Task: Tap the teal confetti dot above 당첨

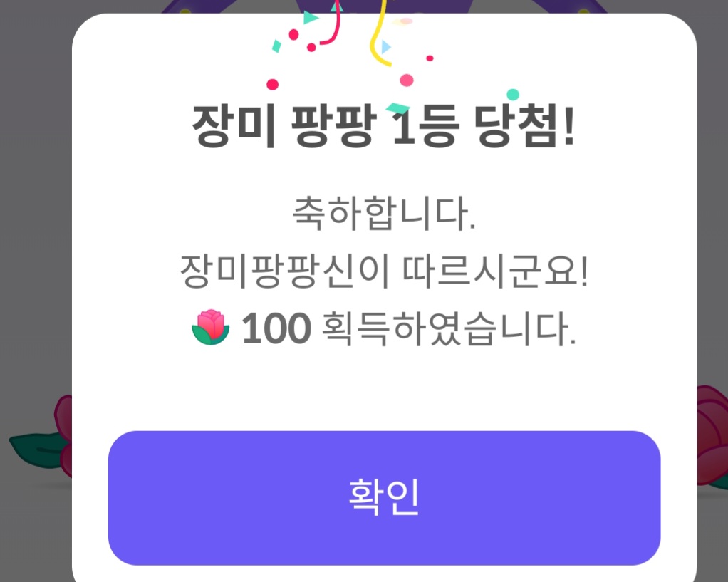Action: click(x=512, y=95)
